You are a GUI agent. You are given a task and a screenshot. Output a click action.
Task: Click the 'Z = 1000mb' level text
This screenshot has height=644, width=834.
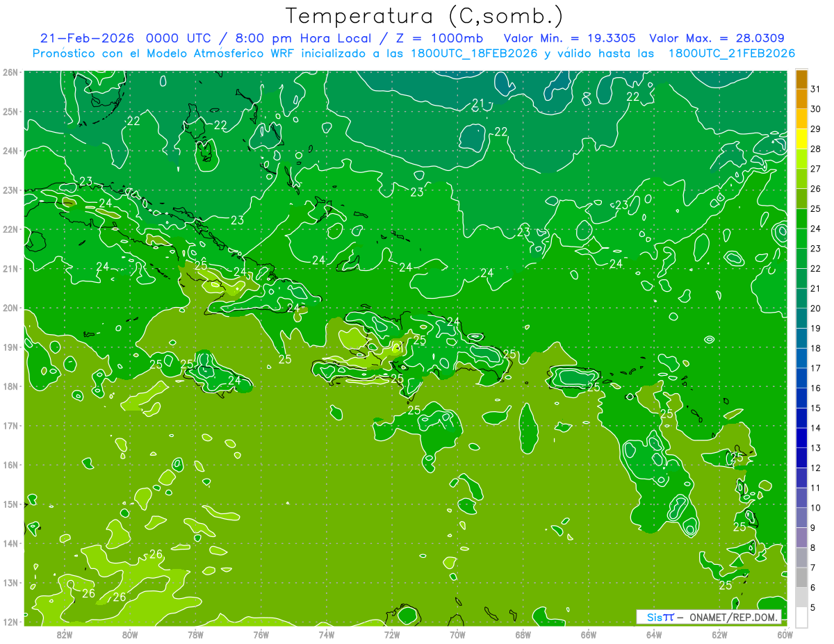[439, 38]
